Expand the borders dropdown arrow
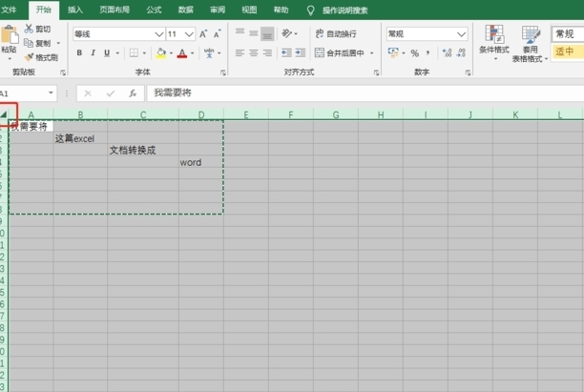This screenshot has width=584, height=392. pyautogui.click(x=144, y=53)
